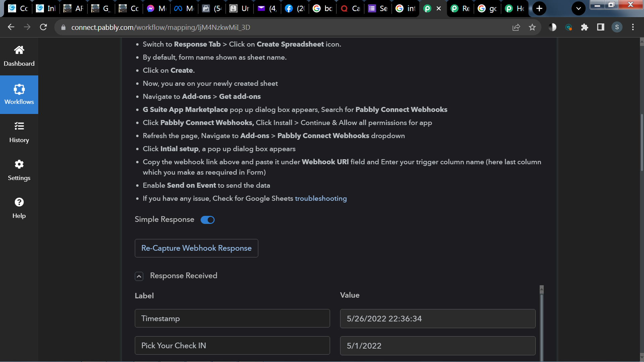644x362 pixels.
Task: Bookmark this page with the star icon
Action: coord(532,27)
